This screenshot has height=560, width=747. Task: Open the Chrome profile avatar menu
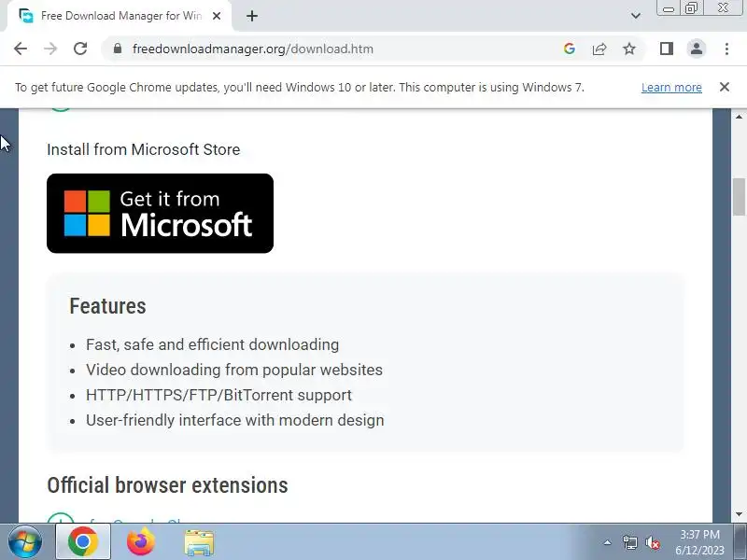click(x=697, y=49)
